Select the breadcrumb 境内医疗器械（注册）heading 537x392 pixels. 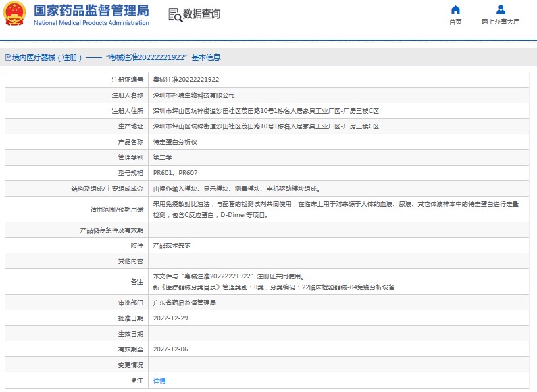coord(47,57)
